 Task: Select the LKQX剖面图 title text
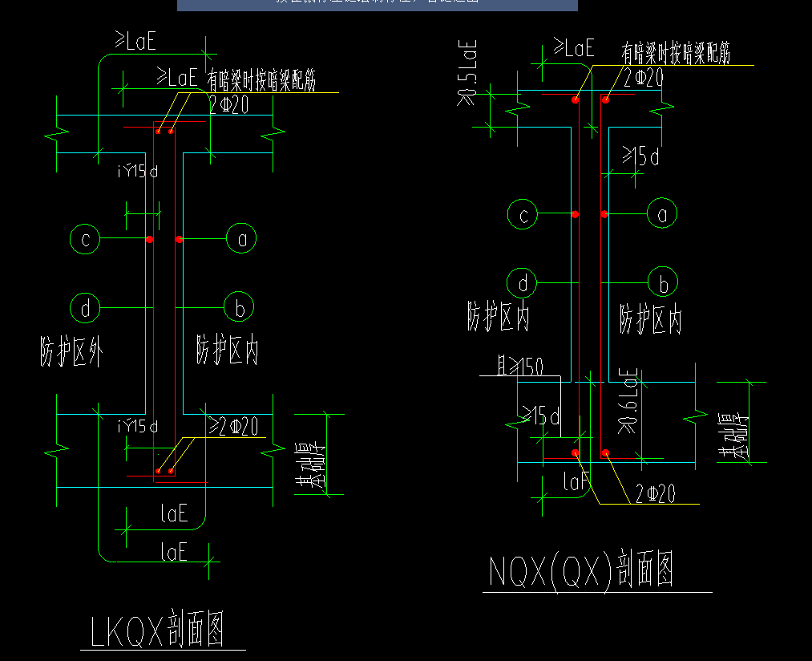[x=157, y=630]
